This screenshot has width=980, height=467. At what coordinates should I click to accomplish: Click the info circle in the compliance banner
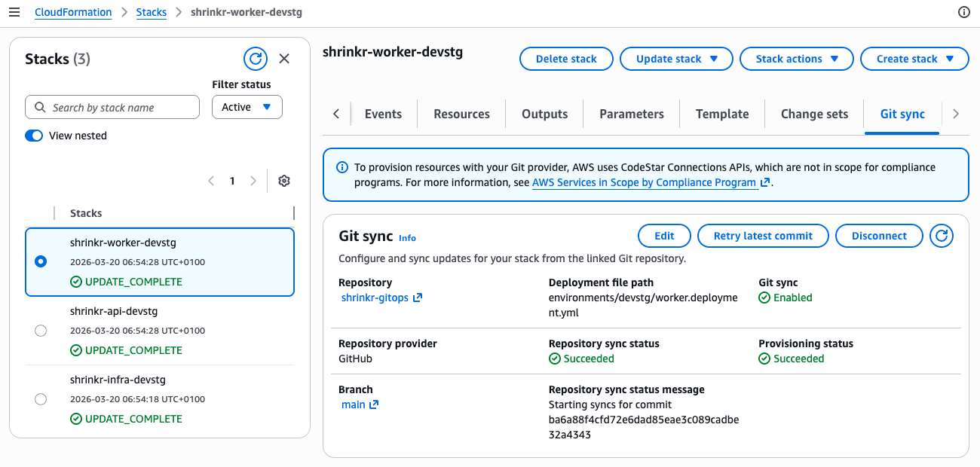344,167
